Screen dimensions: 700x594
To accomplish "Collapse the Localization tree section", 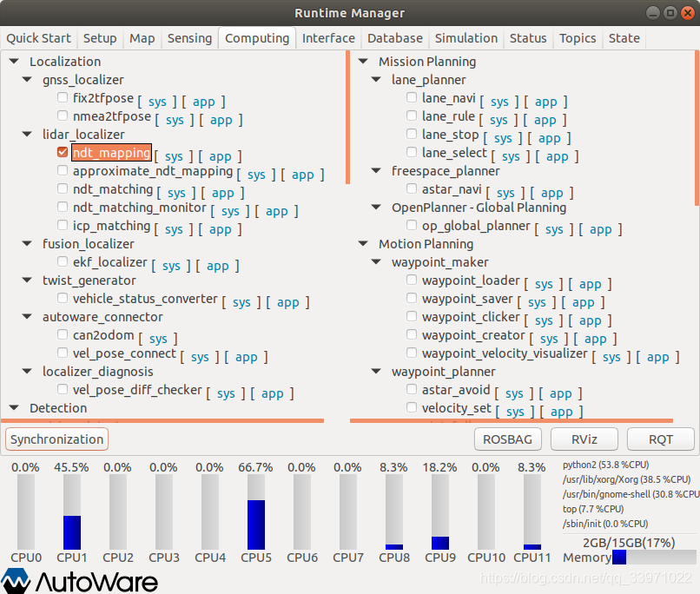I will 14,61.
